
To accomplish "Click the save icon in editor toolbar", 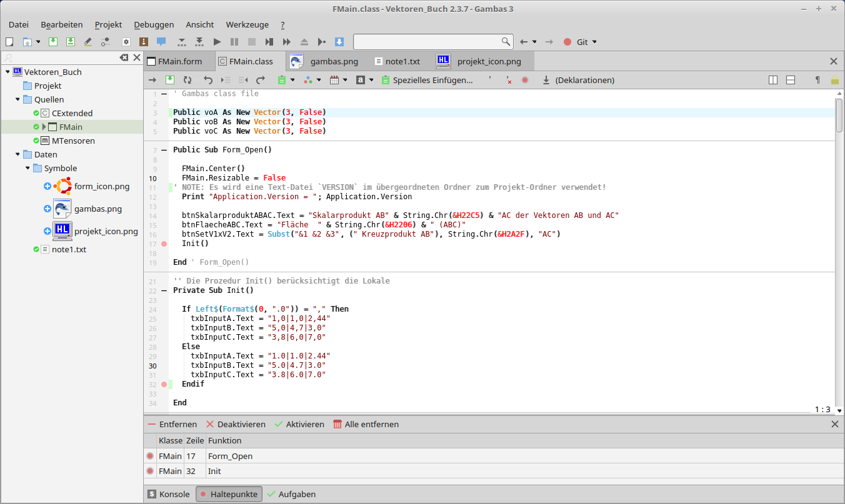I will pyautogui.click(x=170, y=80).
